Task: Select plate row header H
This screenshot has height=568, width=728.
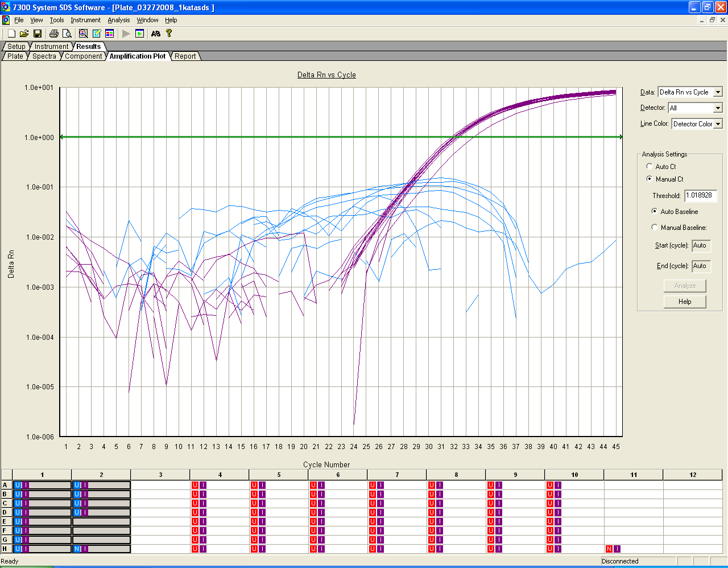Action: click(6, 549)
